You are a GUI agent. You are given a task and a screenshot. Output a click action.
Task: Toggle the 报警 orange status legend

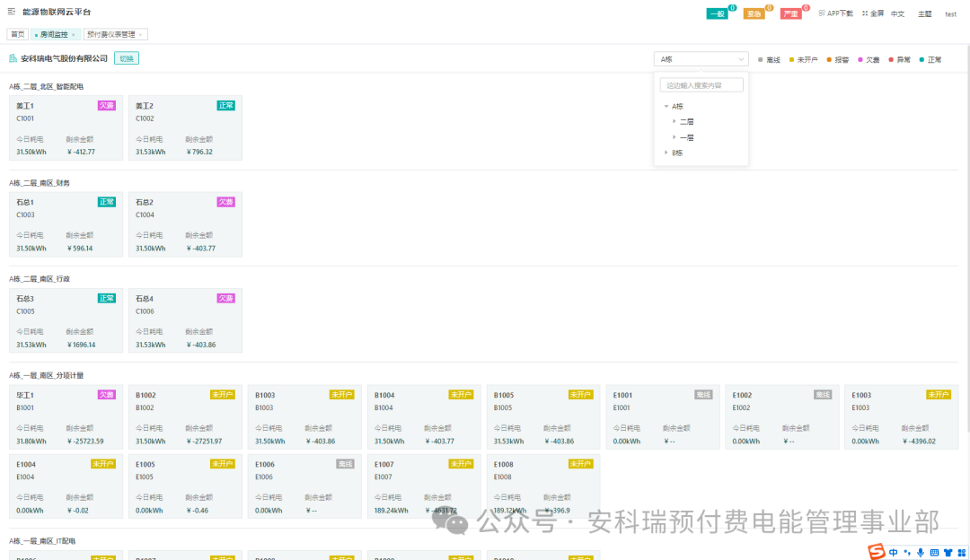point(838,60)
